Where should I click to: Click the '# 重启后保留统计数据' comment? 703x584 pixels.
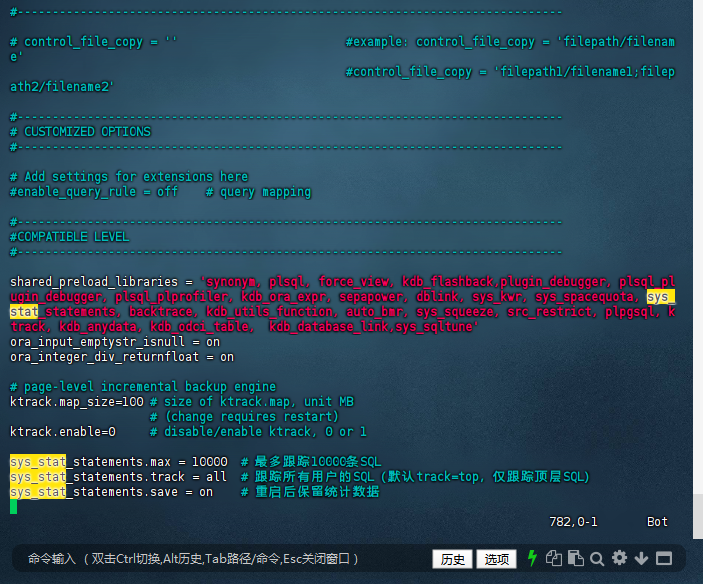click(x=310, y=492)
